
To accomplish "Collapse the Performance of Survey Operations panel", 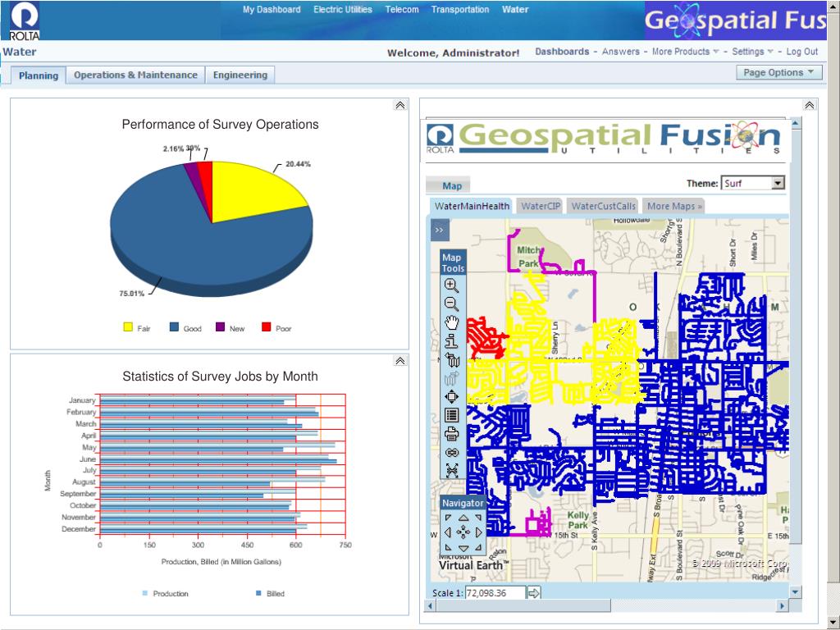I will click(x=400, y=105).
